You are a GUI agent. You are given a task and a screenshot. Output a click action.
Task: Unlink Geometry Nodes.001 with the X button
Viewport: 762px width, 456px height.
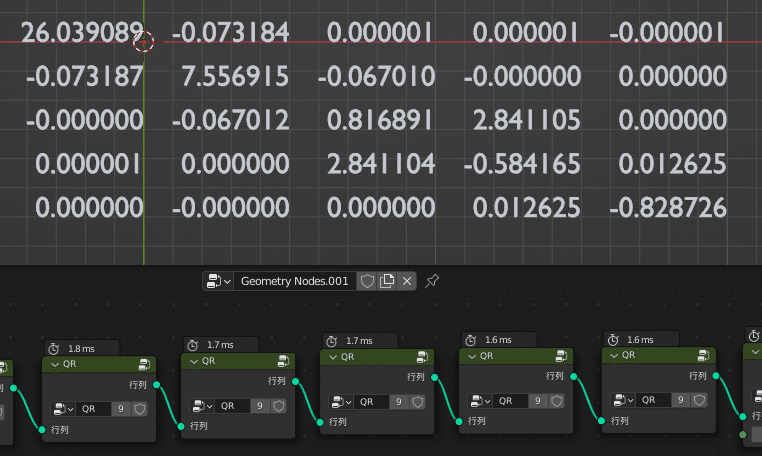point(407,281)
